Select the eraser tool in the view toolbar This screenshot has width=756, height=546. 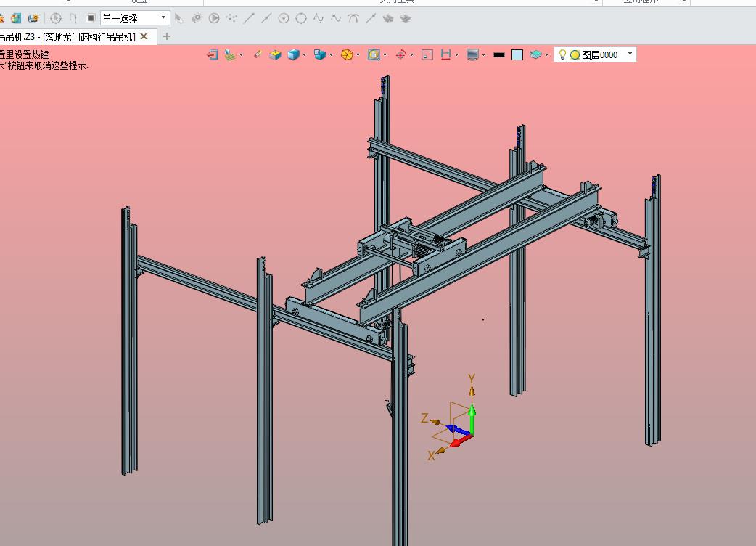pyautogui.click(x=258, y=54)
